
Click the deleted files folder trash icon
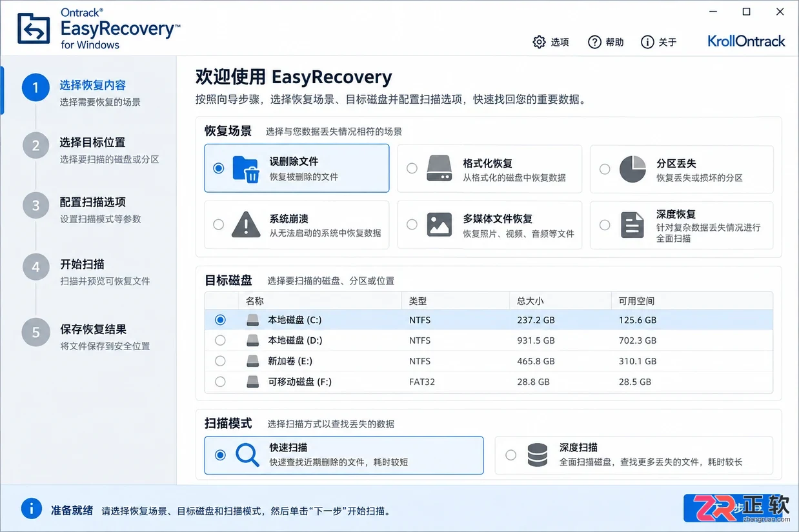click(x=246, y=169)
